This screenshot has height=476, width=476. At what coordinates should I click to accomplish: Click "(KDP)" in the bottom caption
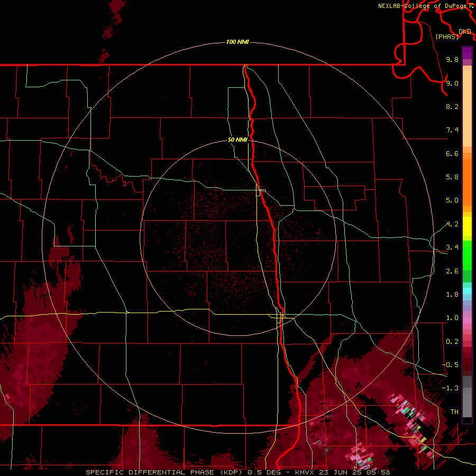[x=231, y=472]
